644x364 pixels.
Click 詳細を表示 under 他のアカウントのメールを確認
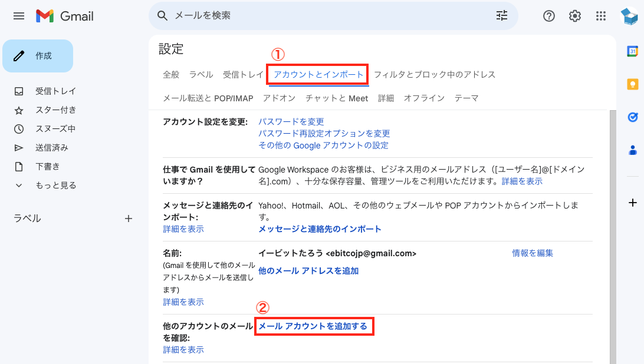click(183, 350)
